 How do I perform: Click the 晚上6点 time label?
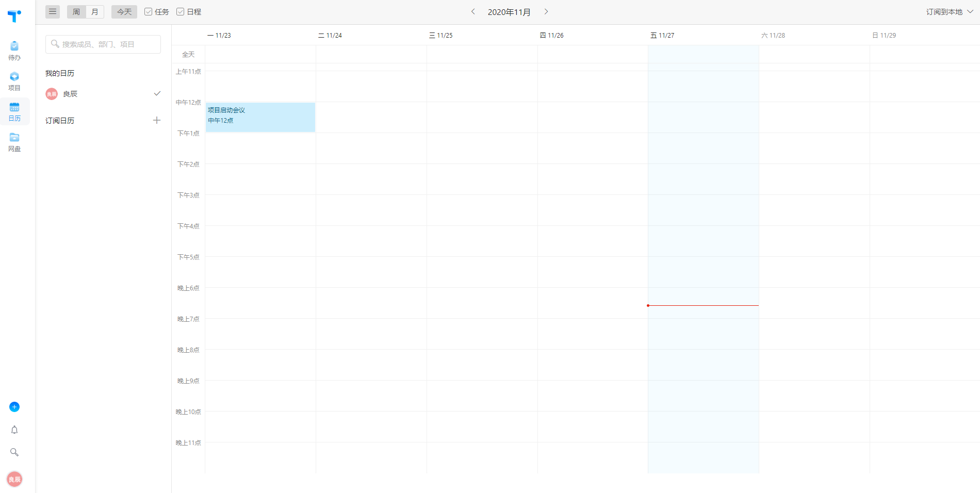pyautogui.click(x=188, y=288)
